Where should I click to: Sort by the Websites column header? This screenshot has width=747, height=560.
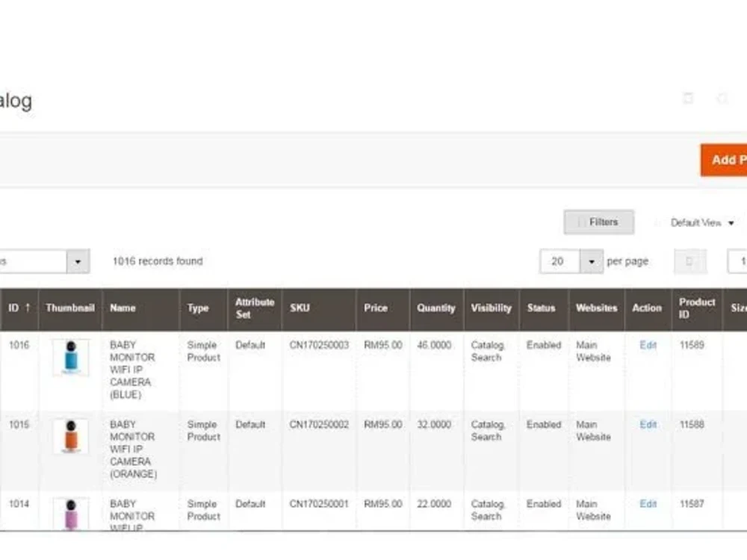tap(596, 308)
